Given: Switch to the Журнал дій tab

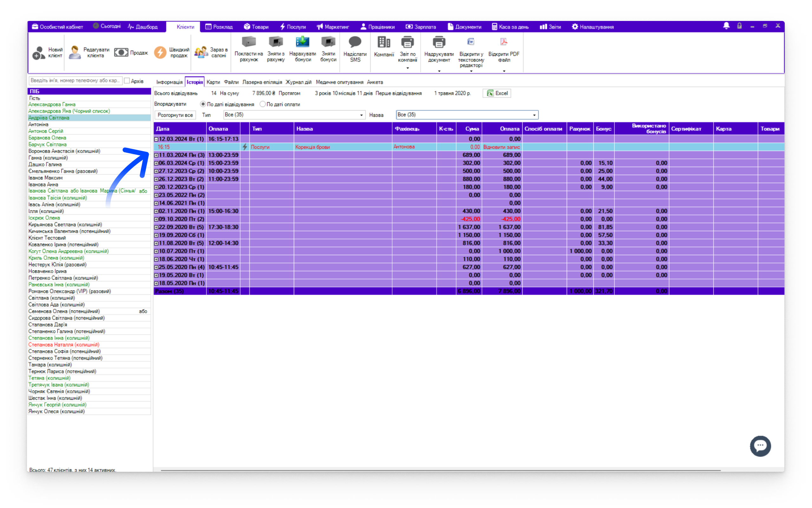Looking at the screenshot, I should 298,82.
